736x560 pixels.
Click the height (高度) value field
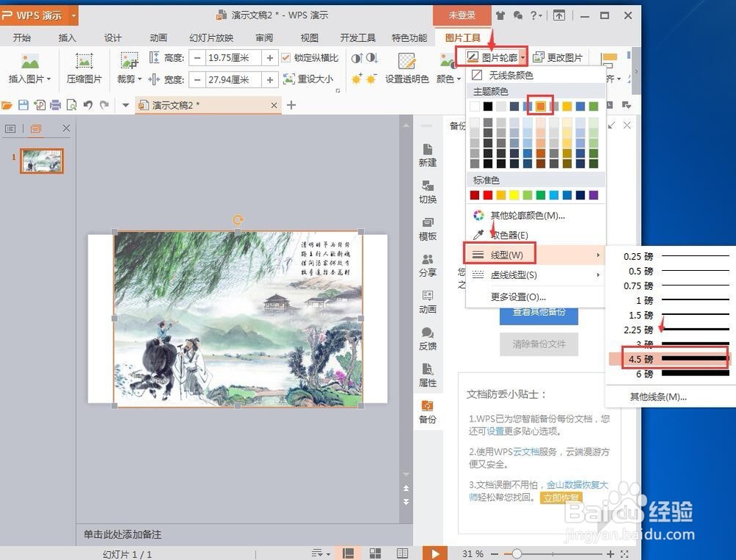pyautogui.click(x=233, y=57)
